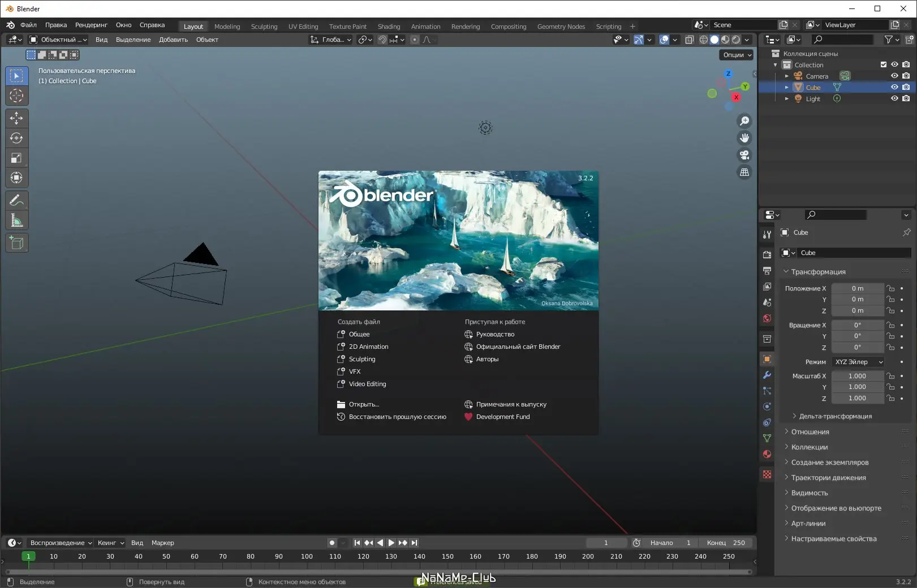Viewport: 917px width, 588px height.
Task: Choose the combined Transform tool
Action: click(x=16, y=178)
